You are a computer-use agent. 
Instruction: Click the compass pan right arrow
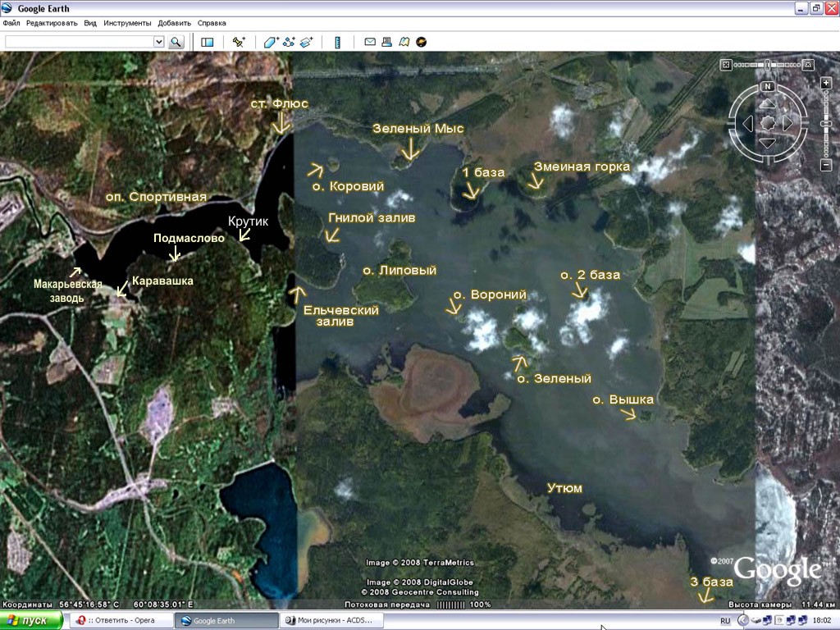coord(787,124)
